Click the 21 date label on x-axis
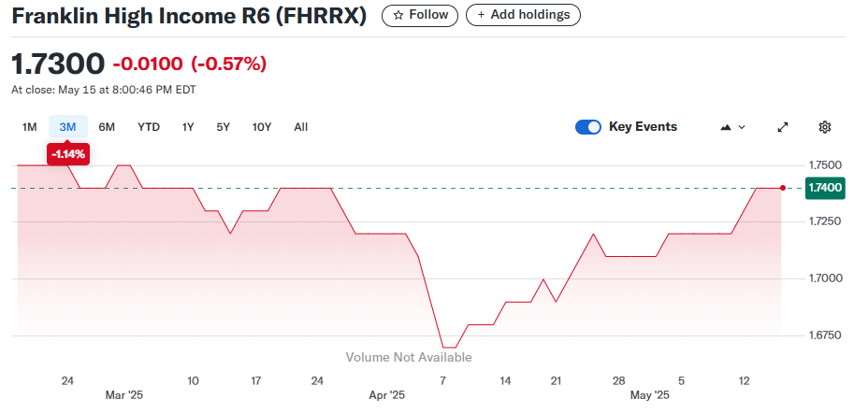The width and height of the screenshot is (868, 413). click(557, 381)
